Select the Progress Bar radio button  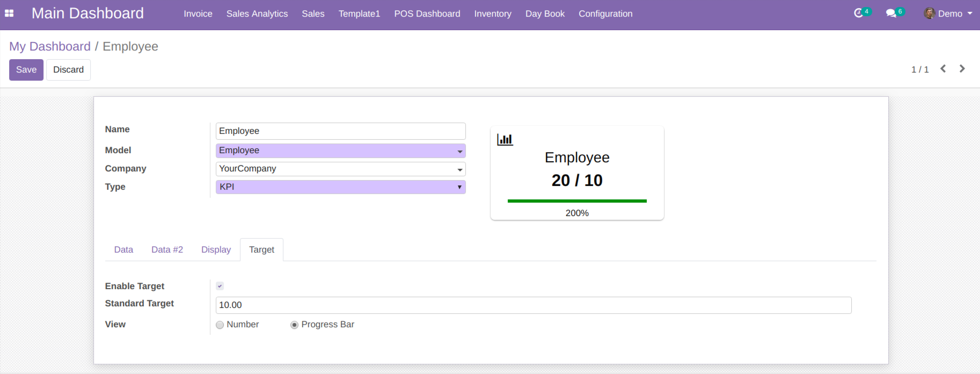[x=294, y=325]
